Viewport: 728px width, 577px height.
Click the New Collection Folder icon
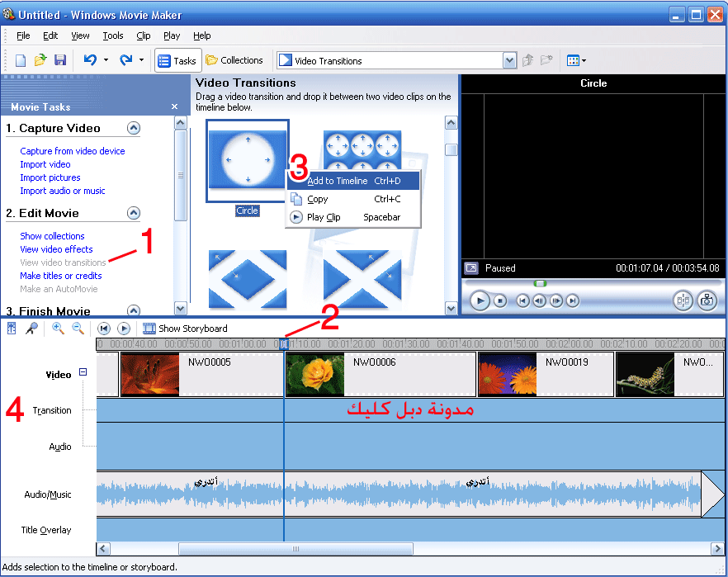click(x=547, y=60)
